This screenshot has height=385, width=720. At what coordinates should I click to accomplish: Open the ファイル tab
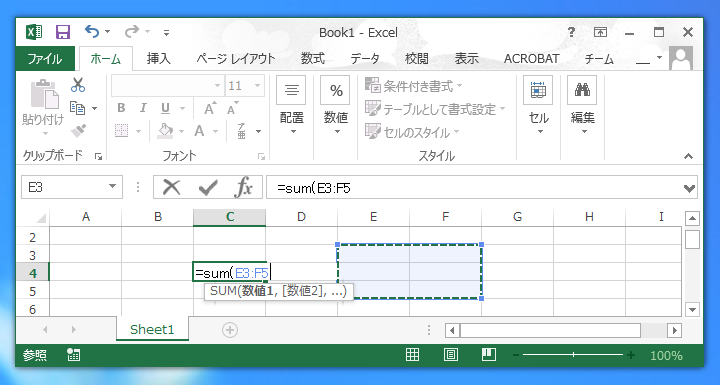point(45,59)
